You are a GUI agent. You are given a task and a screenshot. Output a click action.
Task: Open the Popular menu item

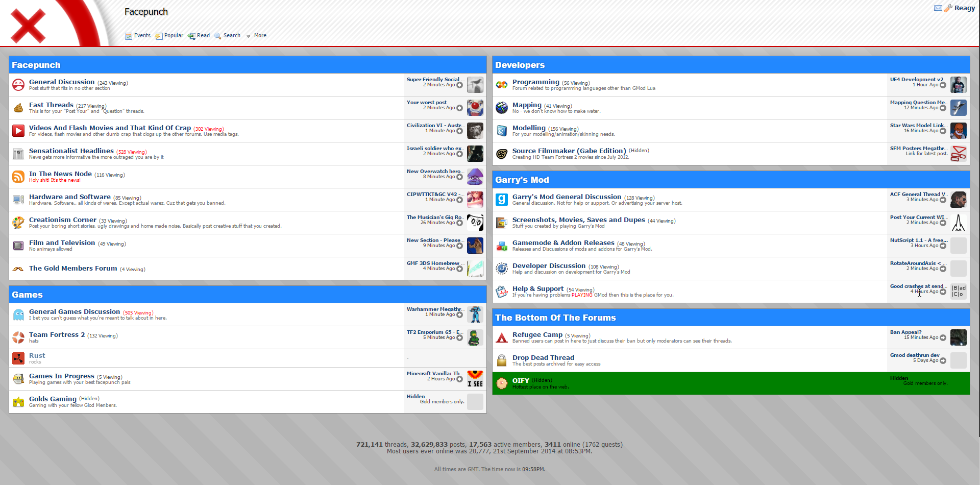169,36
